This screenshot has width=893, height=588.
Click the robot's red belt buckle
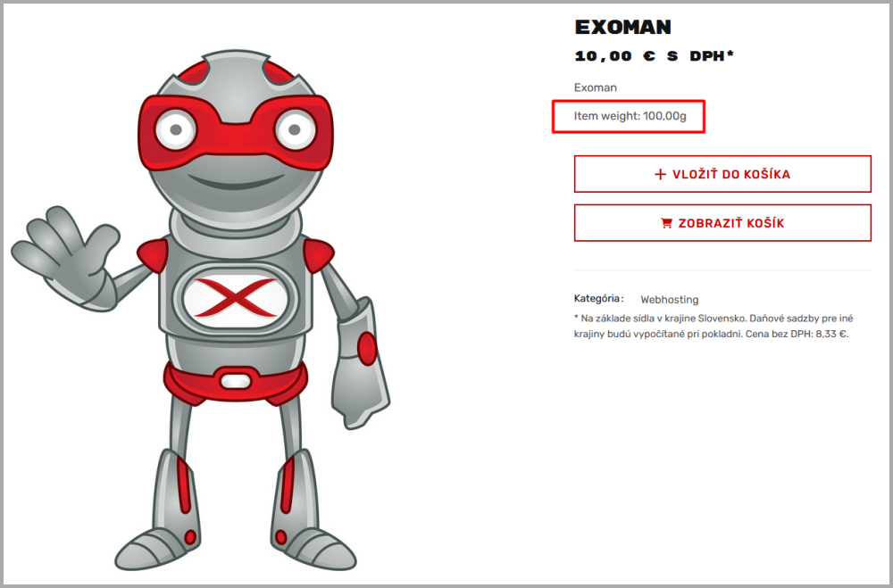click(x=235, y=381)
